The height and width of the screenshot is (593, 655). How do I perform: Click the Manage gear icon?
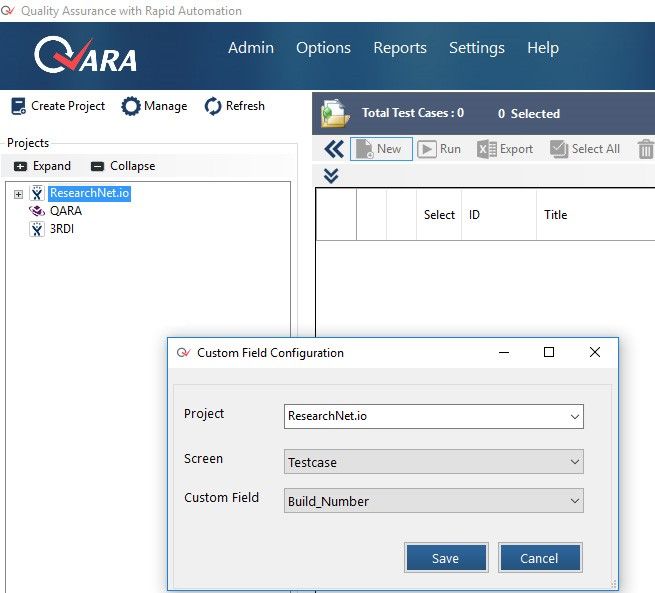click(131, 106)
